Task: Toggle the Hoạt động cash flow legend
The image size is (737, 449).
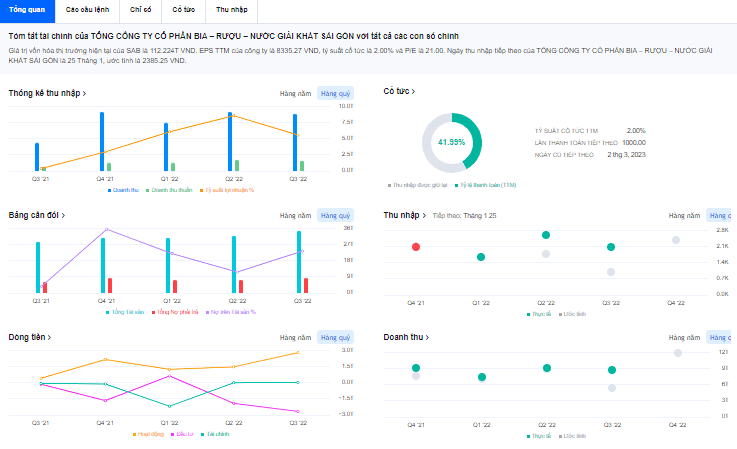Action: coord(148,434)
